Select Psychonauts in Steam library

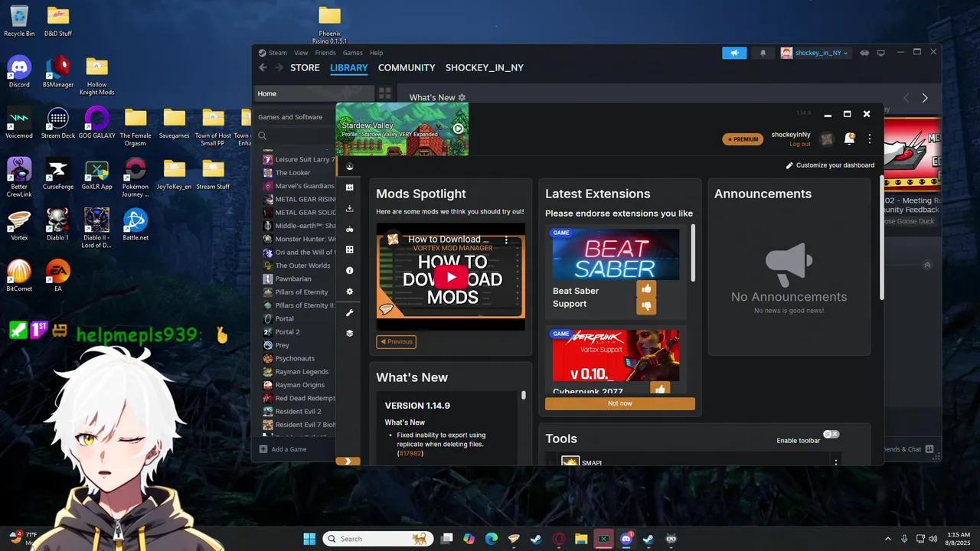(x=295, y=358)
